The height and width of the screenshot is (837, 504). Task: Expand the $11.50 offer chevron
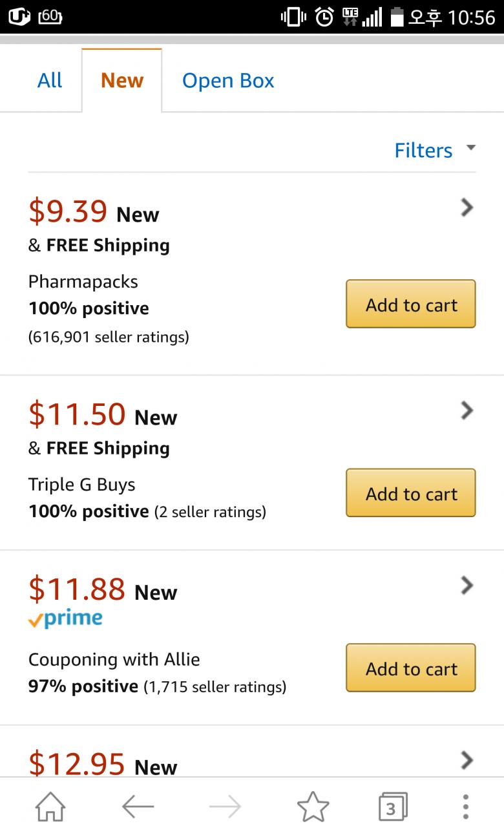(x=467, y=410)
